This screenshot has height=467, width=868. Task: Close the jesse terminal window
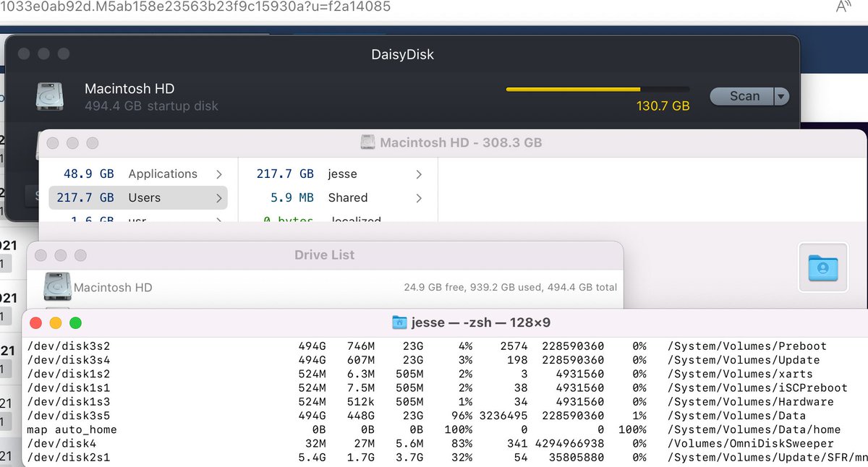[x=35, y=323]
